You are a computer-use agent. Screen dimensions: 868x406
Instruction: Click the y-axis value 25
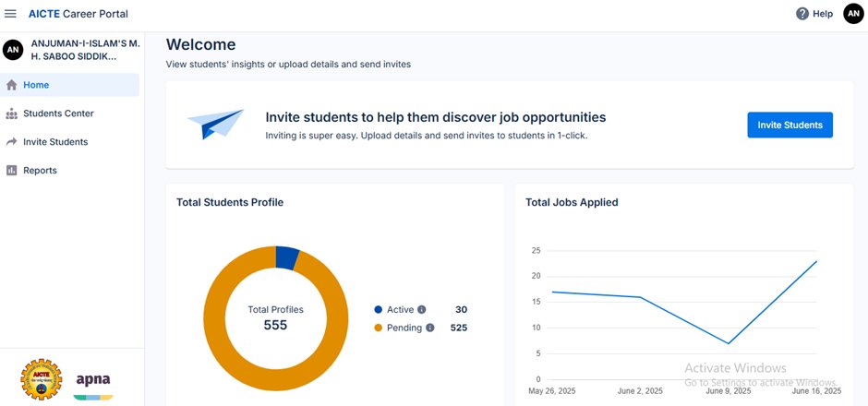click(536, 251)
